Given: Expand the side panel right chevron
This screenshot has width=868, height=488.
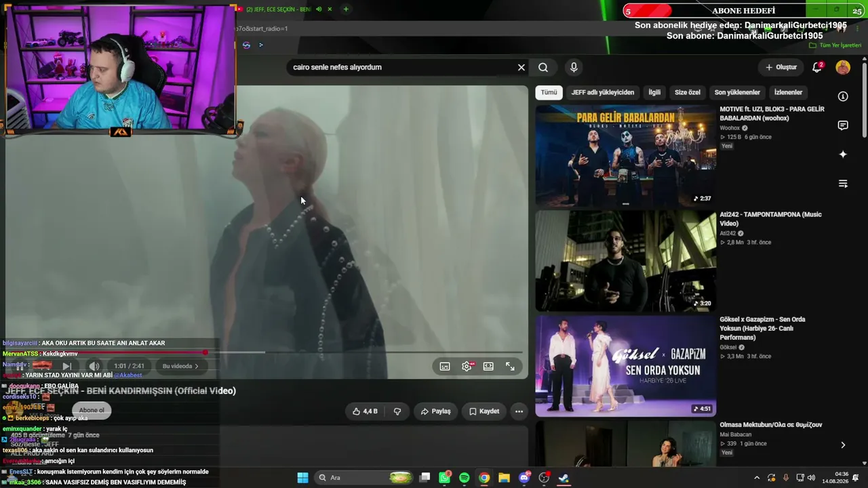Looking at the screenshot, I should pos(843,445).
